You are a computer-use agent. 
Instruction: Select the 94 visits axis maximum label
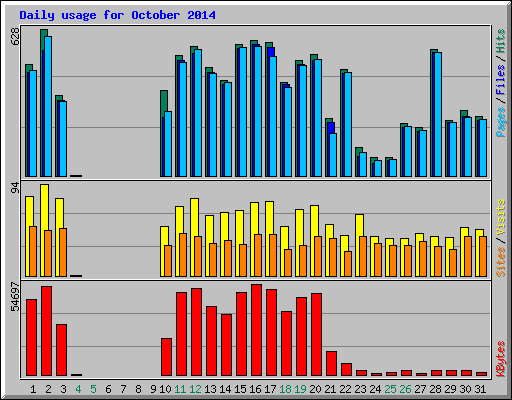coord(15,187)
